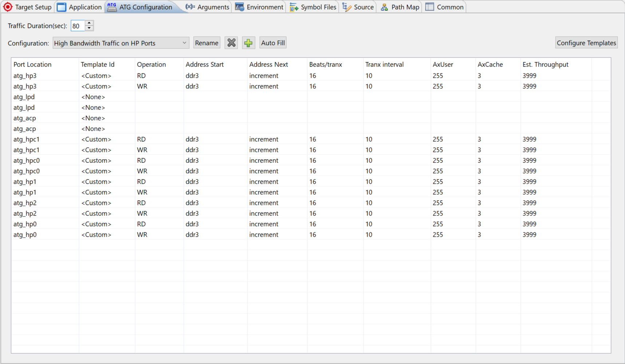Image resolution: width=625 pixels, height=364 pixels.
Task: Expand the High Bandwidth Traffic selector arrow
Action: (x=185, y=43)
